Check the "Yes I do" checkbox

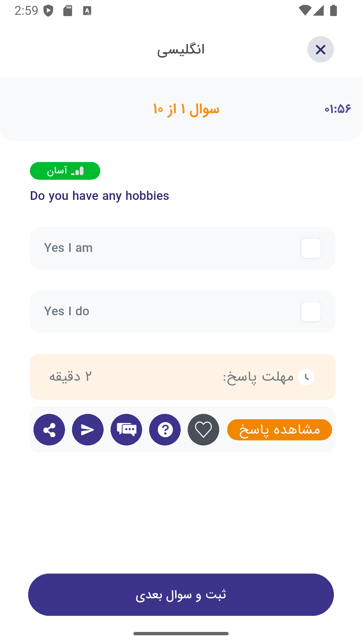311,312
